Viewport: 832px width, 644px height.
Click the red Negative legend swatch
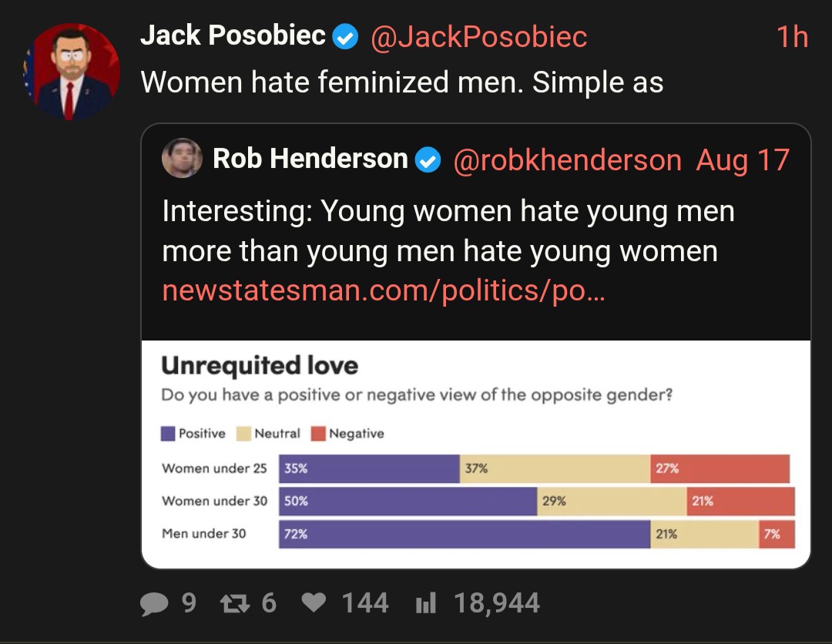click(x=318, y=434)
